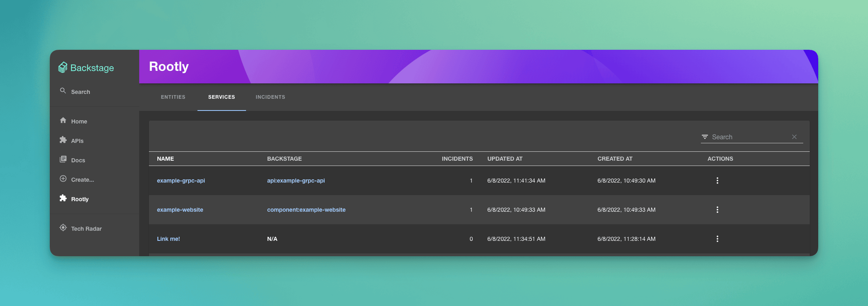Open Tech Radar in sidebar

point(86,229)
